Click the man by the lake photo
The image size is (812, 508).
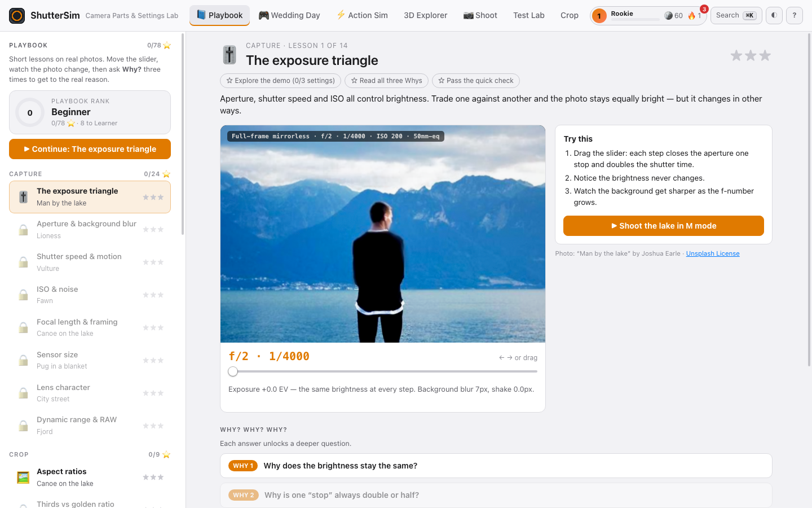[383, 234]
